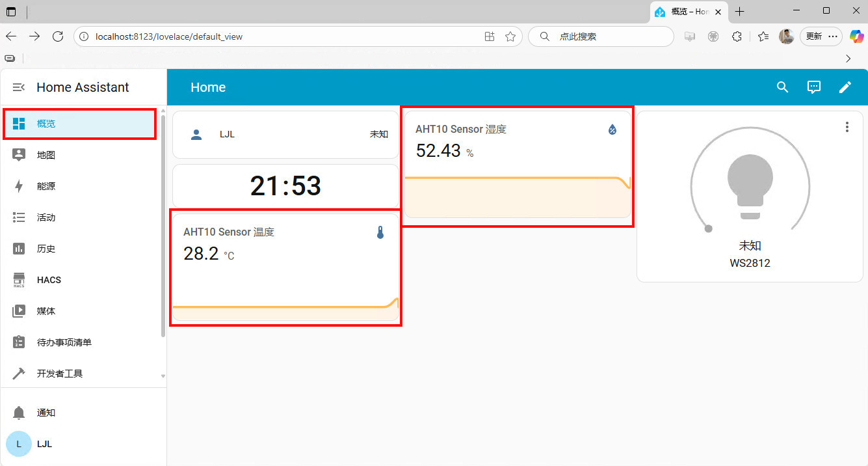Click the WS2812 brightness slider handle

[x=709, y=228]
